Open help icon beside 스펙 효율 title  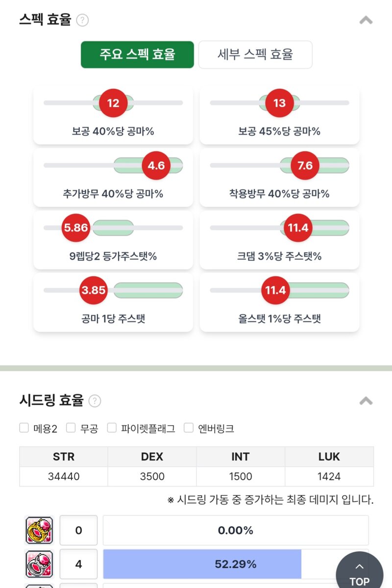pyautogui.click(x=82, y=20)
